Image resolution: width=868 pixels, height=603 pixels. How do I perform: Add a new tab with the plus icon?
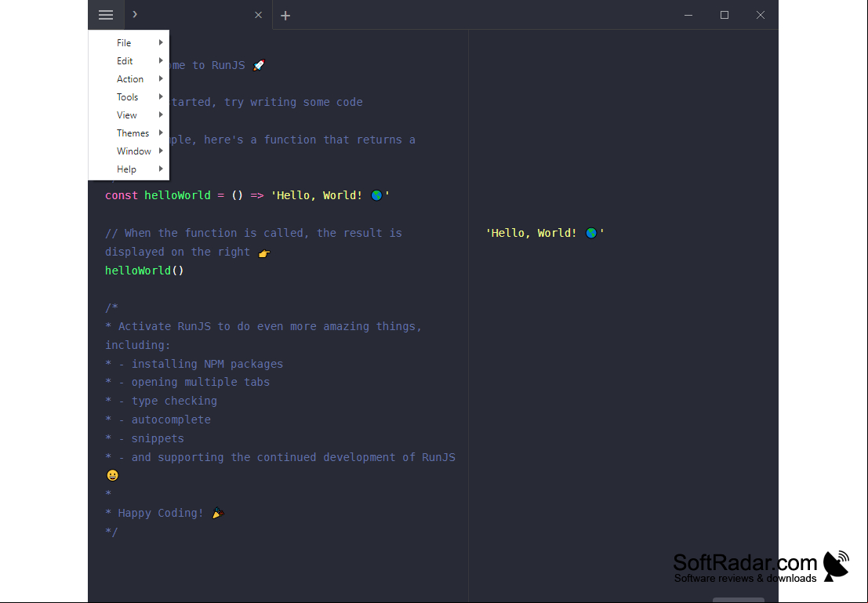pyautogui.click(x=285, y=16)
